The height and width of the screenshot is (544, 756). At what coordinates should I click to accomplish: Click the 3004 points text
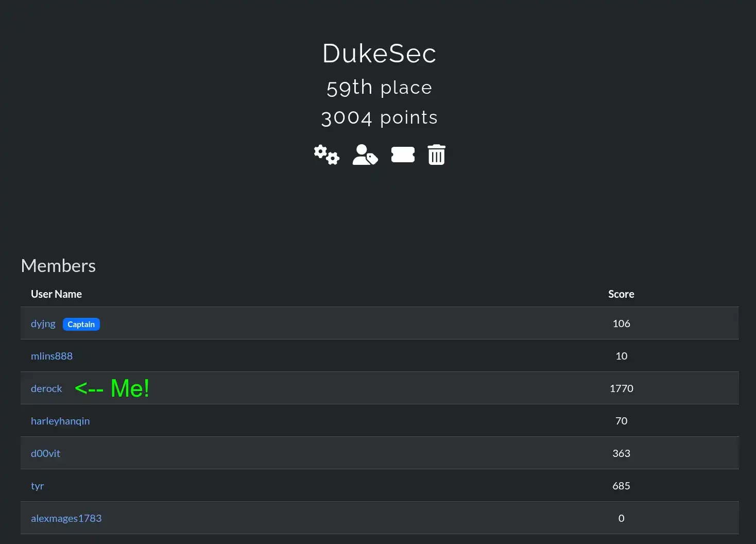[x=379, y=118]
